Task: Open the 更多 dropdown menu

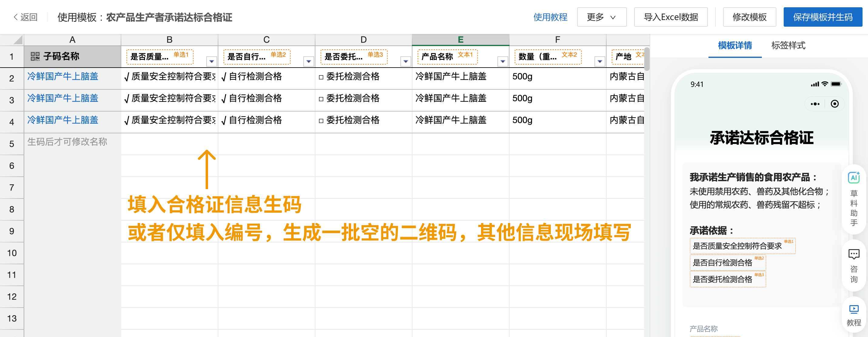Action: point(601,17)
